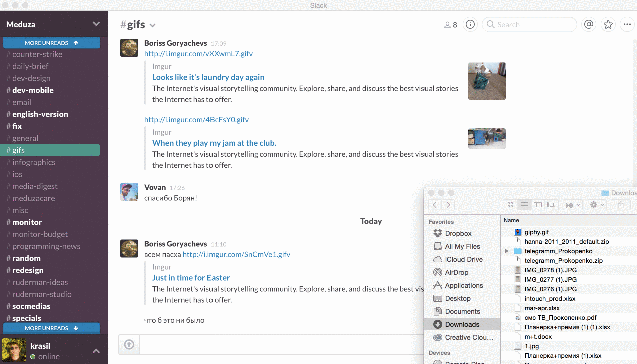
Task: Open laundry day image thumbnail
Action: pyautogui.click(x=487, y=81)
